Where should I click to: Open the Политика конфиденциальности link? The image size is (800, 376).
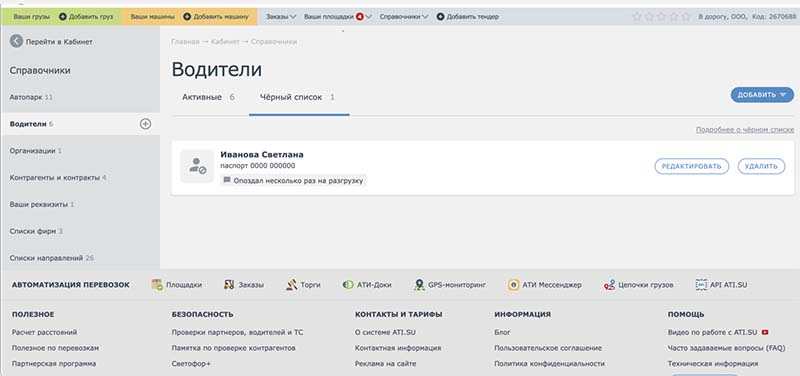point(549,364)
